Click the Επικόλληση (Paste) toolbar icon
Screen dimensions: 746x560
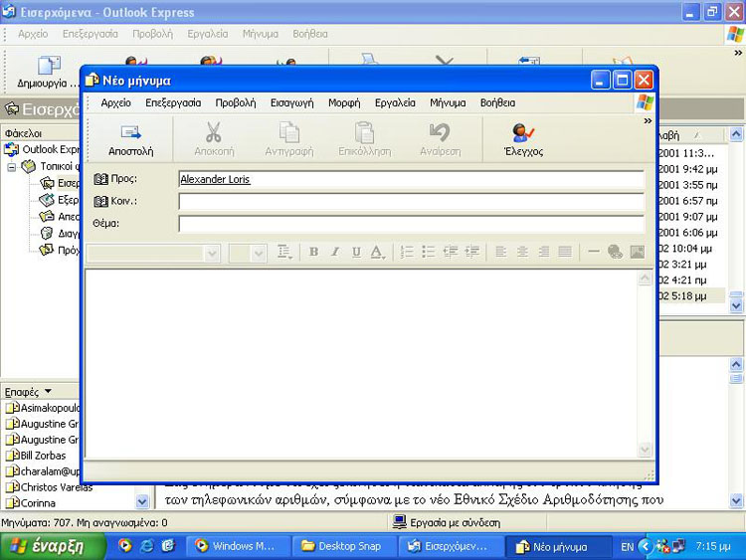(364, 140)
